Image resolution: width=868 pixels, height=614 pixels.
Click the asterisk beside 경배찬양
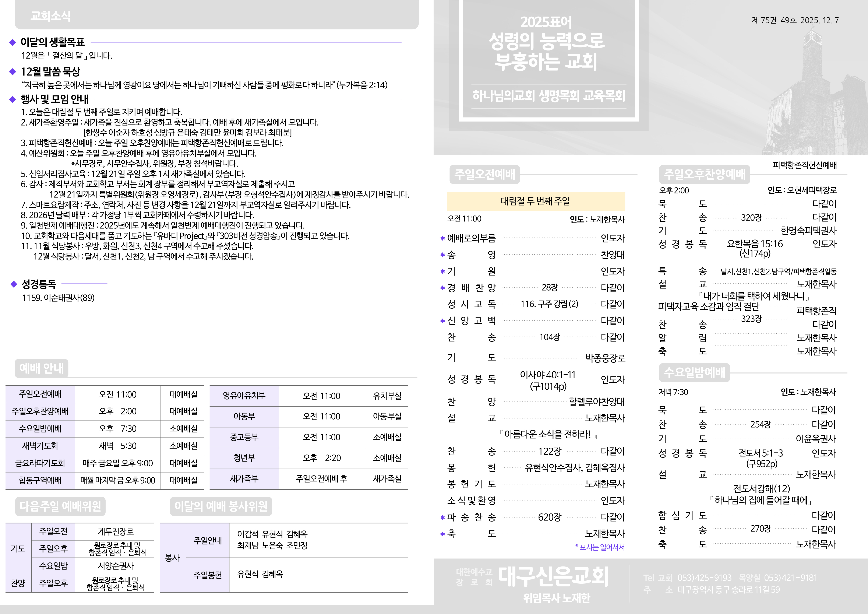442,288
